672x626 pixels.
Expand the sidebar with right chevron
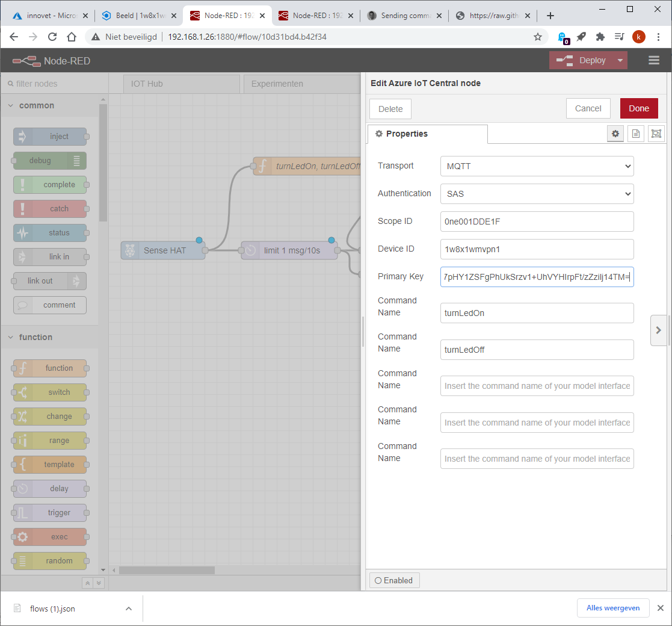(x=658, y=330)
